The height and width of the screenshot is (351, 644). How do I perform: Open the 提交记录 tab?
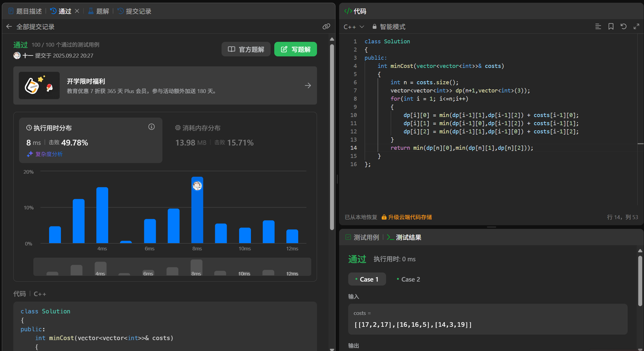(x=135, y=11)
